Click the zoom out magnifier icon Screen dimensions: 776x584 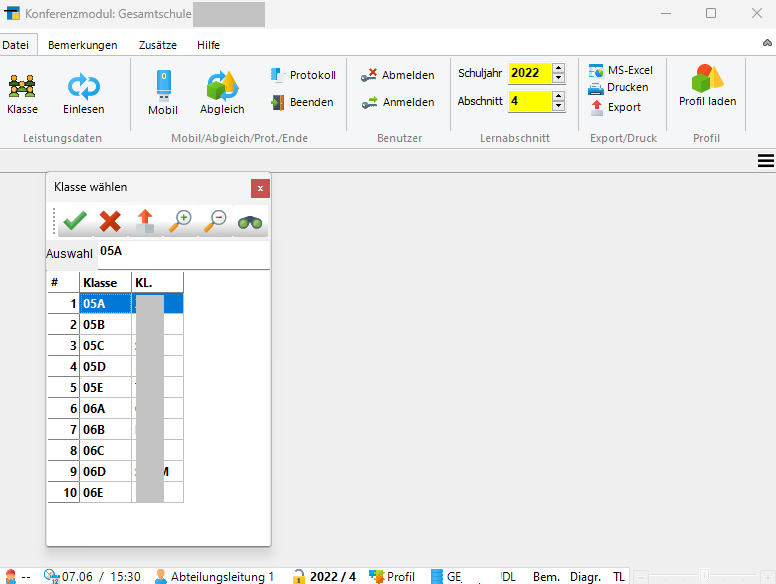click(214, 221)
